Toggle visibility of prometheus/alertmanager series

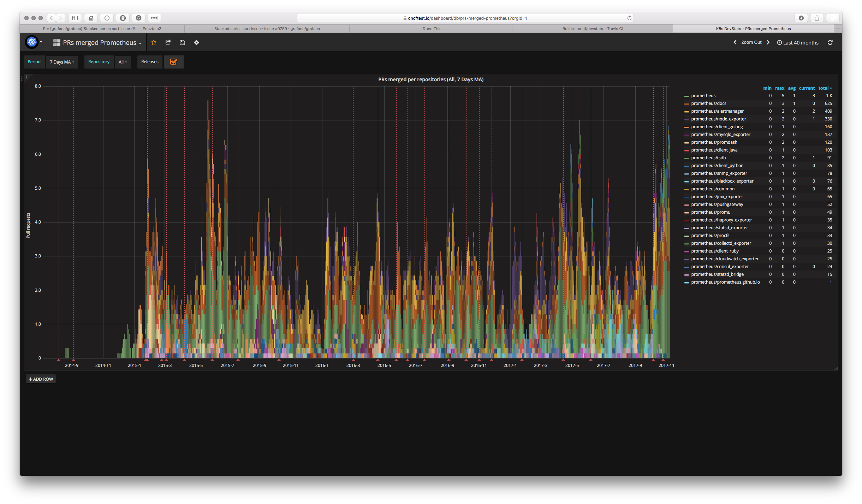point(717,111)
